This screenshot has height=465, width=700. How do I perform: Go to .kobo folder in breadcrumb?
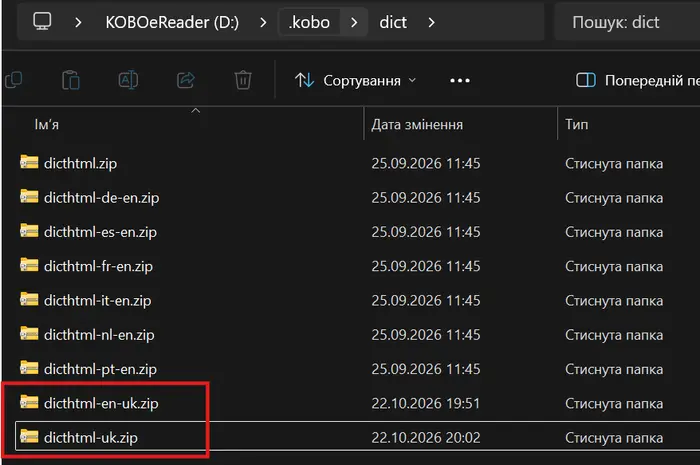[309, 22]
